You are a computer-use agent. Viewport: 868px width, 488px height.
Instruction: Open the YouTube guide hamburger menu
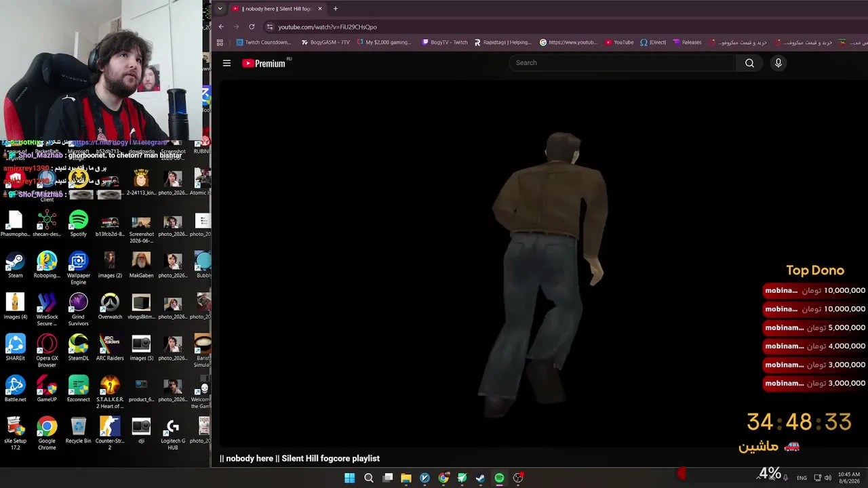[x=226, y=63]
